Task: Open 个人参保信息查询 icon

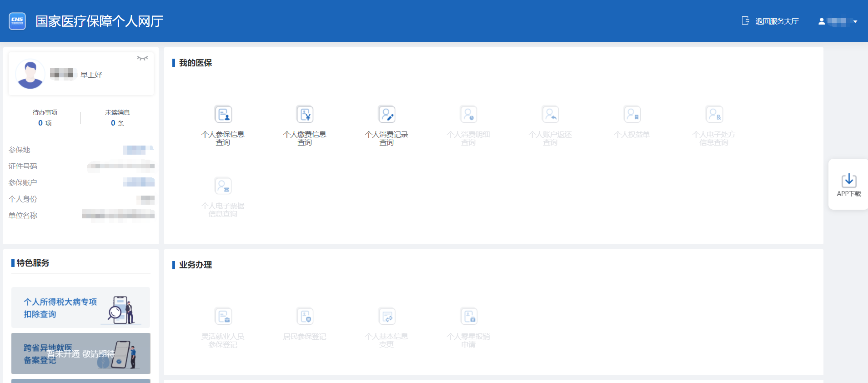Action: tap(223, 114)
